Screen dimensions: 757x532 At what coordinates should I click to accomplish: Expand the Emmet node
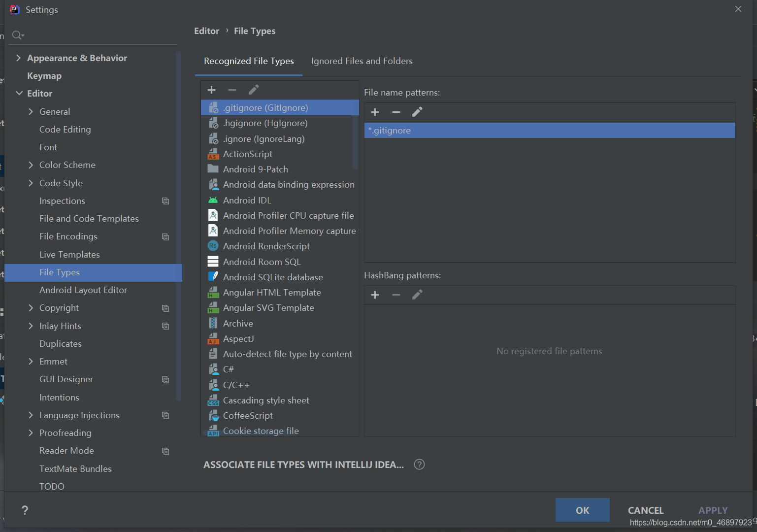(31, 361)
